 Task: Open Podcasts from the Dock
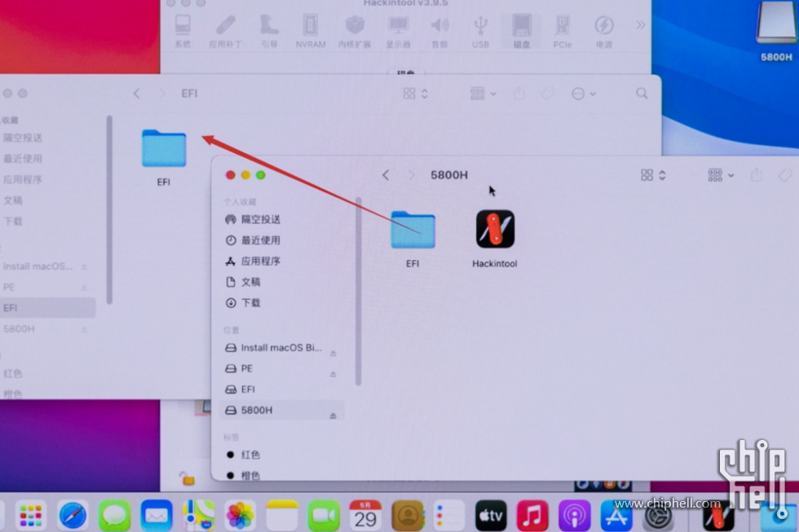(574, 516)
